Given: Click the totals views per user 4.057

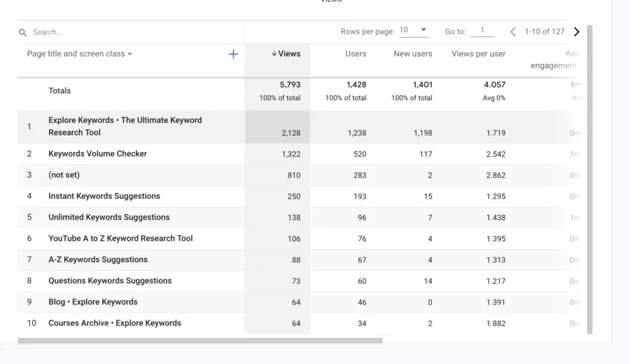Looking at the screenshot, I should tap(494, 85).
